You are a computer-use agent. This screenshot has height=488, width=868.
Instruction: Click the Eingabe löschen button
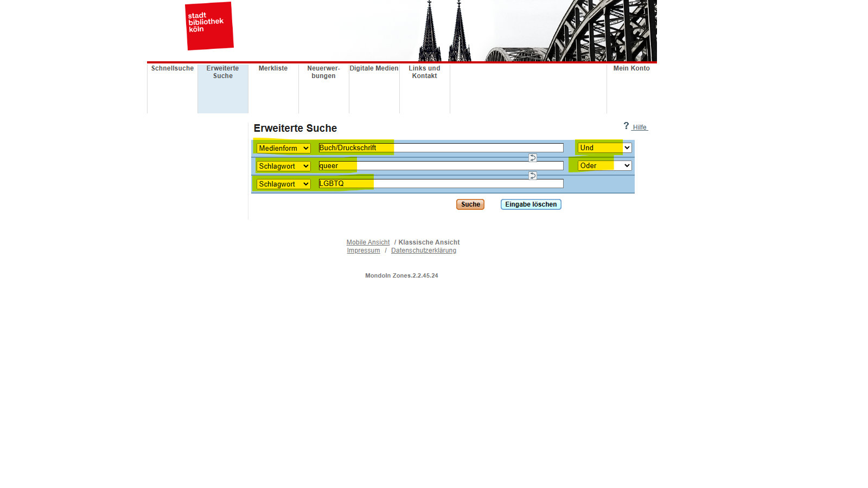click(531, 204)
